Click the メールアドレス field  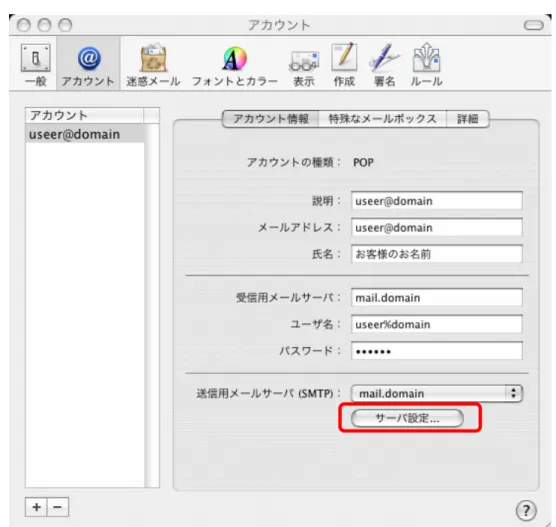[437, 227]
